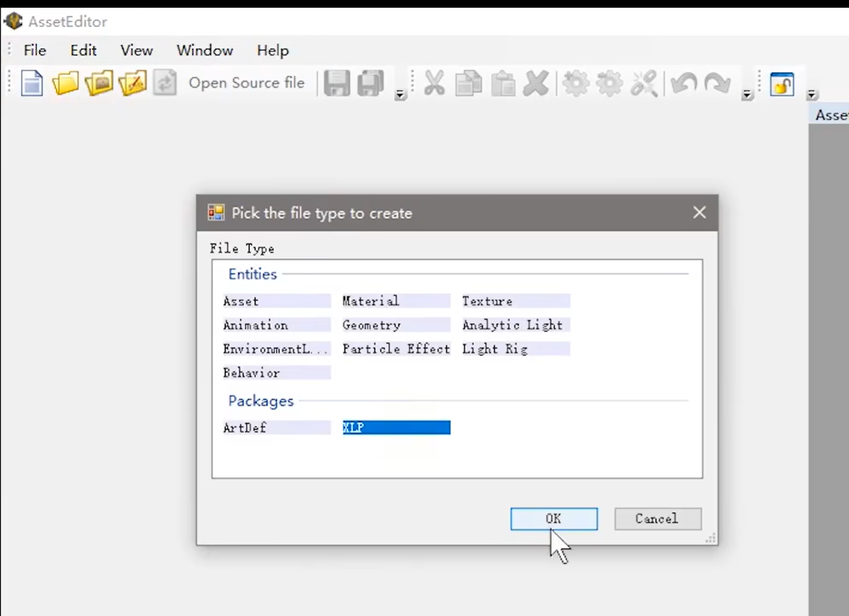Click the AssetEditor application logo icon
Image resolution: width=849 pixels, height=616 pixels.
point(13,21)
